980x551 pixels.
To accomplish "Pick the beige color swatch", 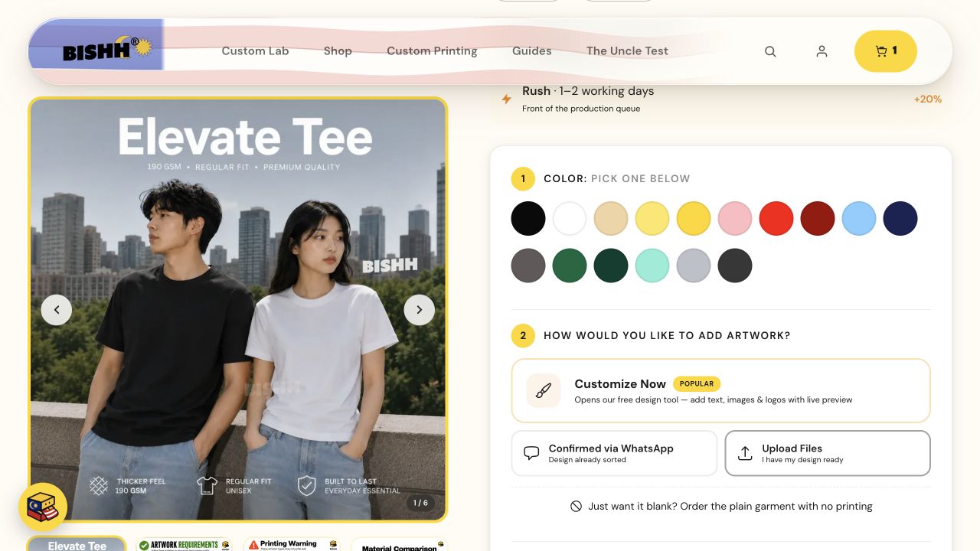I will (611, 218).
